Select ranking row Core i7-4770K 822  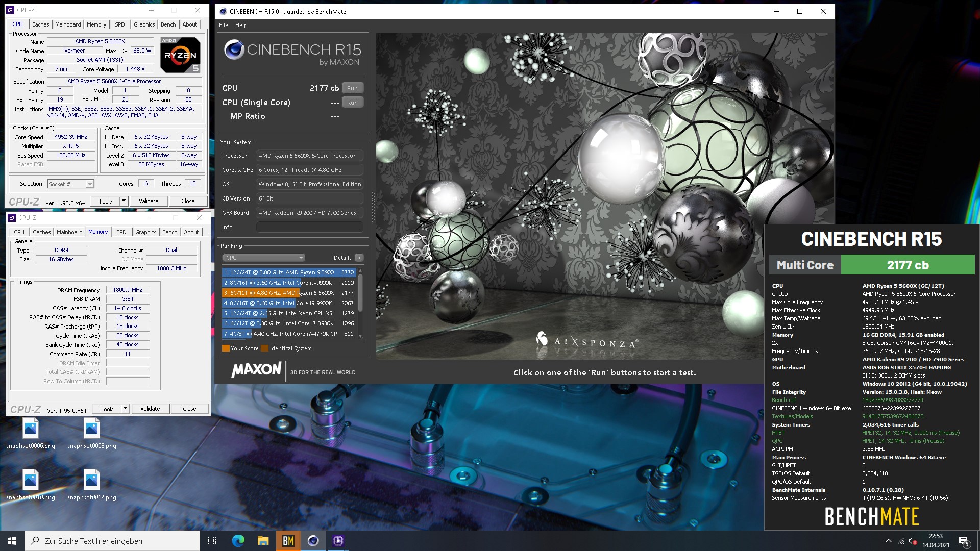click(x=289, y=334)
